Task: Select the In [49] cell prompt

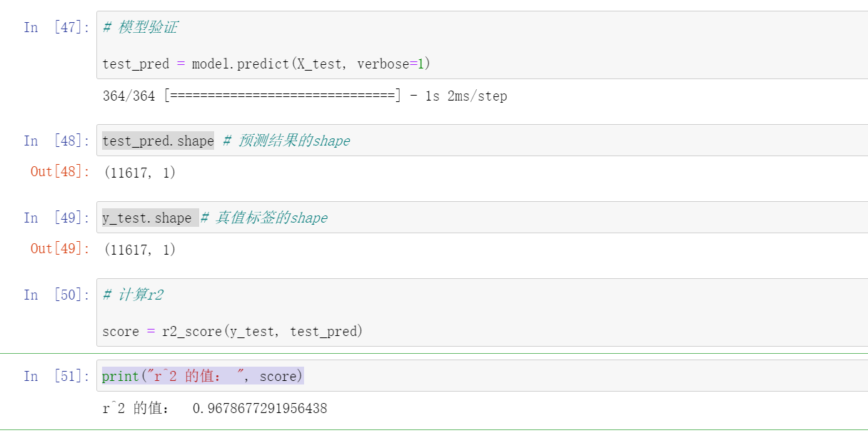Action: [57, 218]
